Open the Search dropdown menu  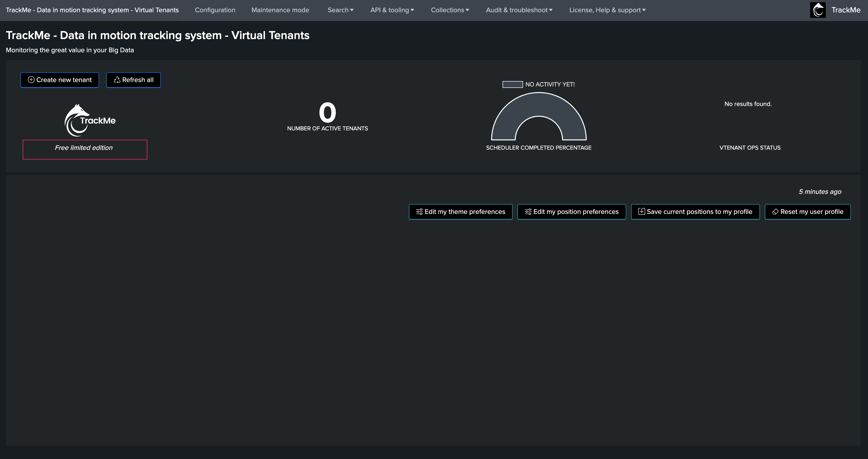coord(340,10)
